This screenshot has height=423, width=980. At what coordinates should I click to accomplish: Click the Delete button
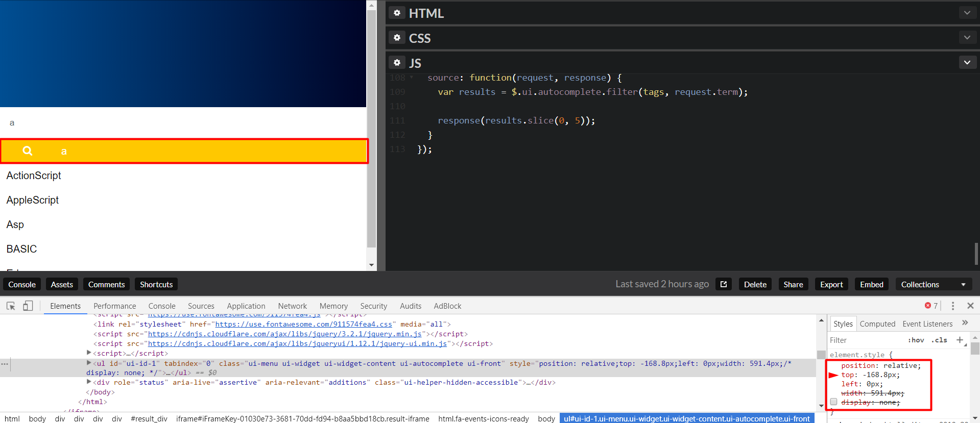(755, 284)
